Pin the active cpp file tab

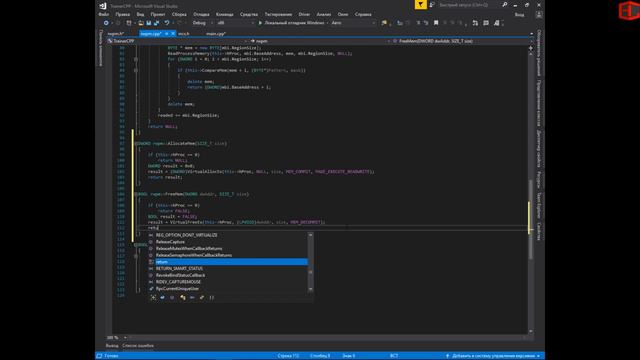coord(167,33)
